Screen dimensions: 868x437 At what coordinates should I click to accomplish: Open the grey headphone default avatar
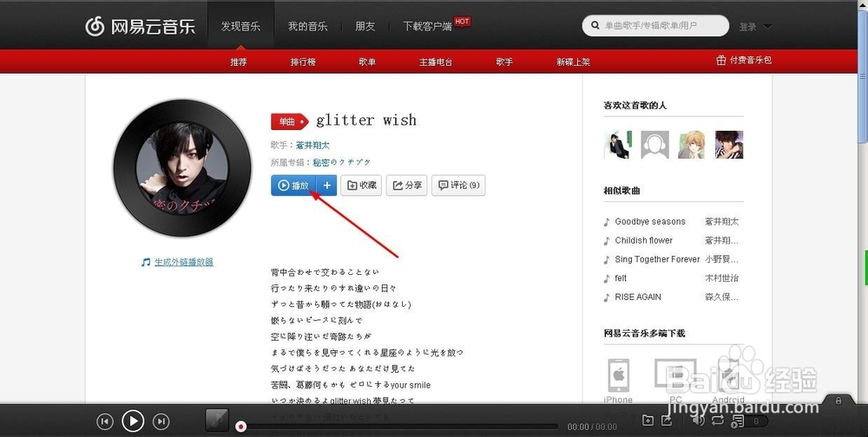coord(654,145)
